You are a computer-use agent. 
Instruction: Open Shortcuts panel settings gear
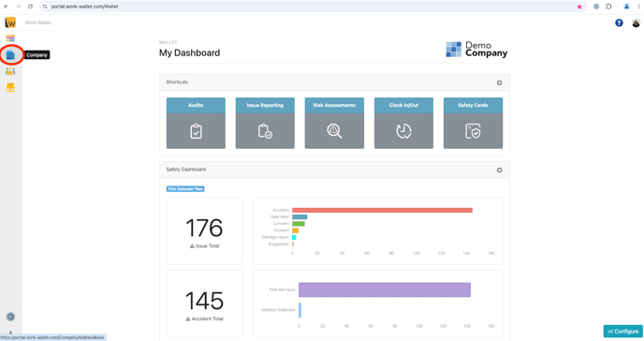(500, 82)
